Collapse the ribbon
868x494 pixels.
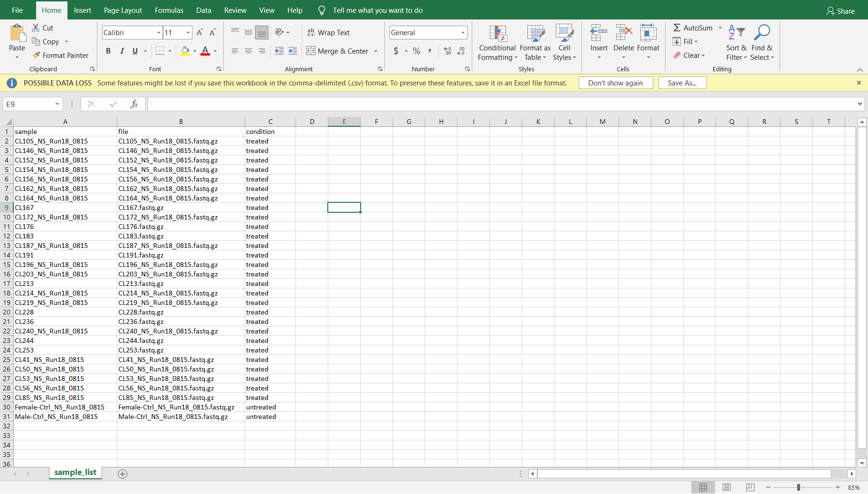point(860,69)
